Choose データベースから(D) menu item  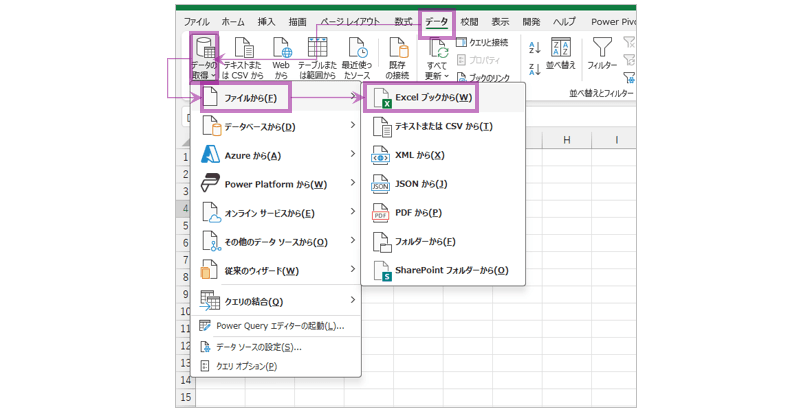(276, 126)
